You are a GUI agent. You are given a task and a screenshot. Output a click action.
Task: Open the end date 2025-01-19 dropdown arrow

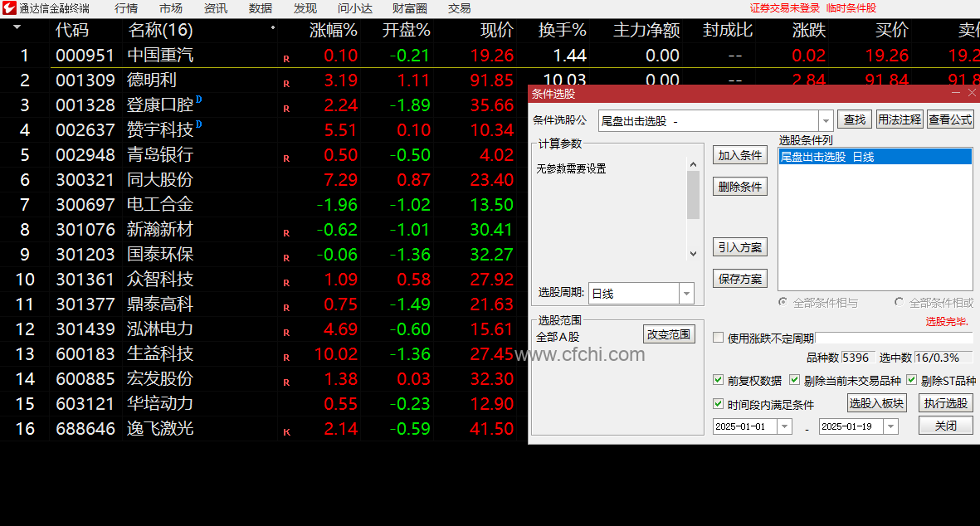pyautogui.click(x=890, y=426)
